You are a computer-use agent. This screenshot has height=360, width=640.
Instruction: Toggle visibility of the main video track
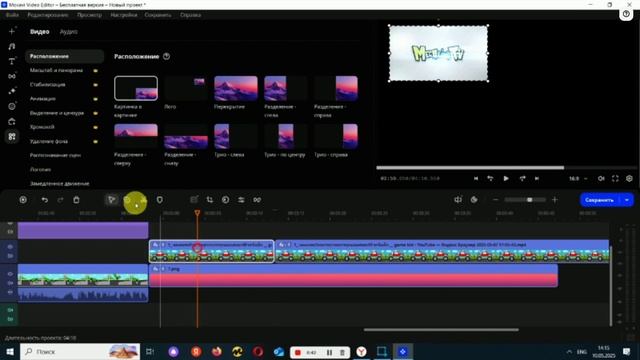[x=10, y=274]
